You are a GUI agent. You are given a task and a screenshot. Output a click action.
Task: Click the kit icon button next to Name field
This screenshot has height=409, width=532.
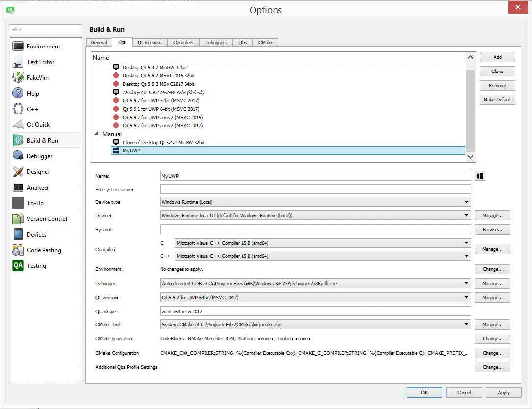(x=480, y=176)
